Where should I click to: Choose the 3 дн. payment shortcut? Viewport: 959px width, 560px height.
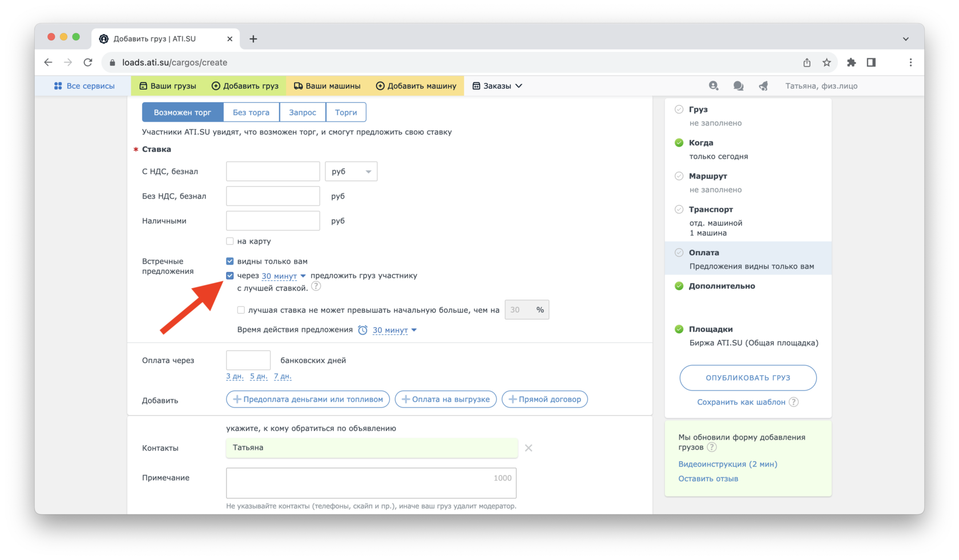pos(235,376)
